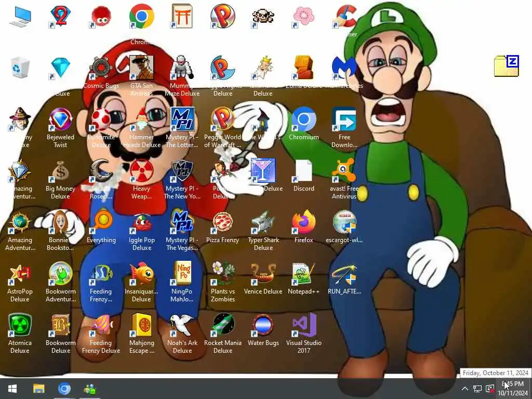The height and width of the screenshot is (399, 532).
Task: Select the Chromium desktop shortcut
Action: [x=303, y=119]
